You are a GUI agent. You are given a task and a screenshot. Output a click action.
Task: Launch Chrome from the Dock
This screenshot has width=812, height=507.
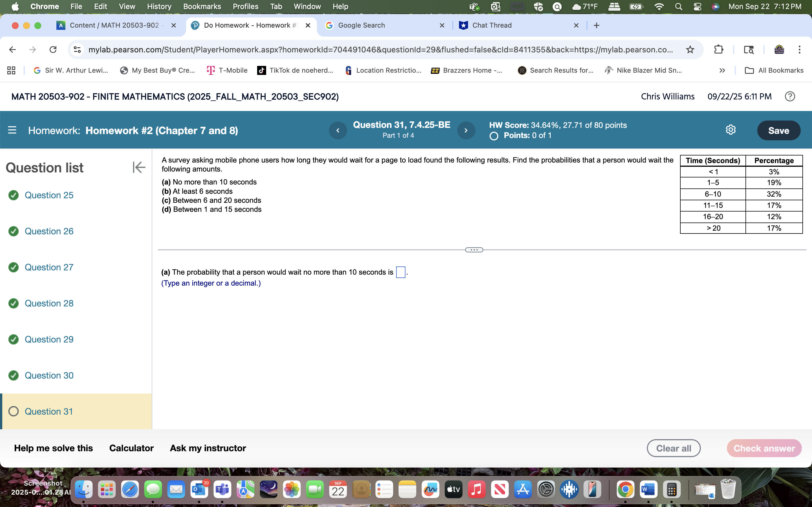tap(626, 489)
